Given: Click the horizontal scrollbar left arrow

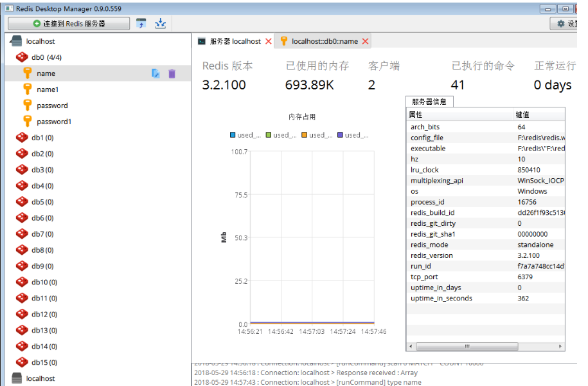Looking at the screenshot, I should [411, 346].
